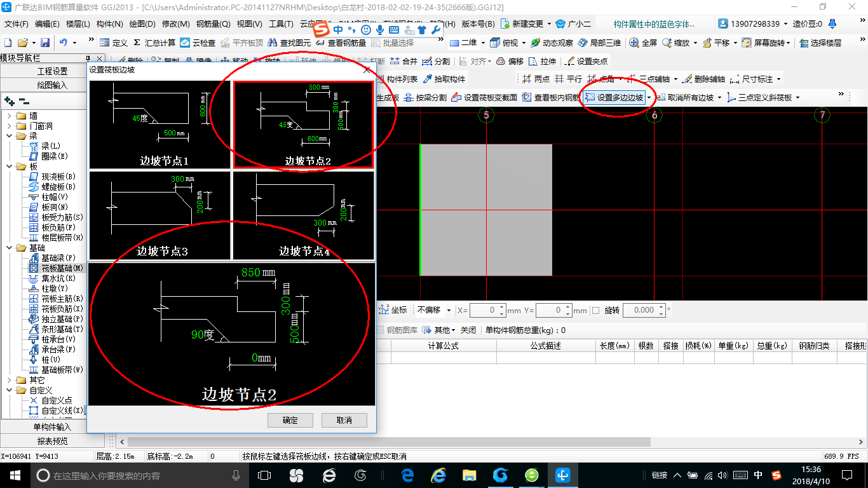Screen dimensions: 868x488
Task: Open 三点定义斜筏板 dropdown arrow
Action: point(797,97)
